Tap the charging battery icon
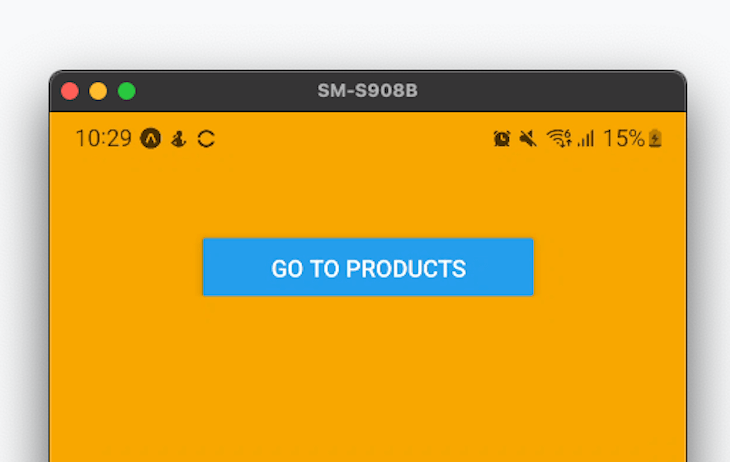The height and width of the screenshot is (462, 730). (x=655, y=138)
